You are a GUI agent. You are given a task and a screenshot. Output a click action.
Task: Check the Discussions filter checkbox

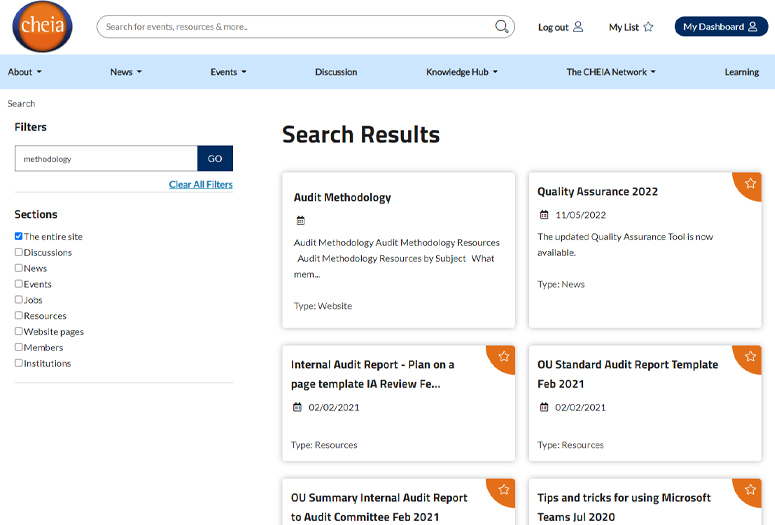pos(19,252)
